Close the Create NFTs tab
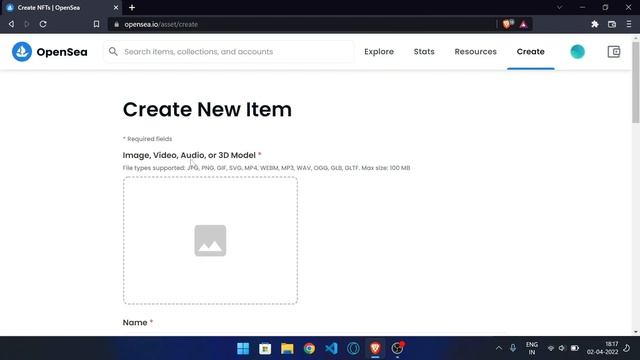Image resolution: width=640 pixels, height=360 pixels. tap(116, 7)
